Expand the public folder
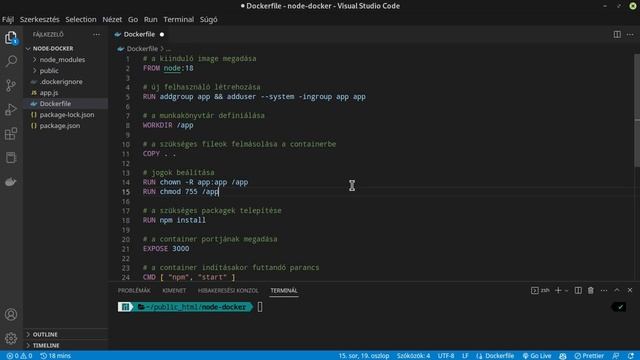This screenshot has height=360, width=640. click(x=49, y=71)
